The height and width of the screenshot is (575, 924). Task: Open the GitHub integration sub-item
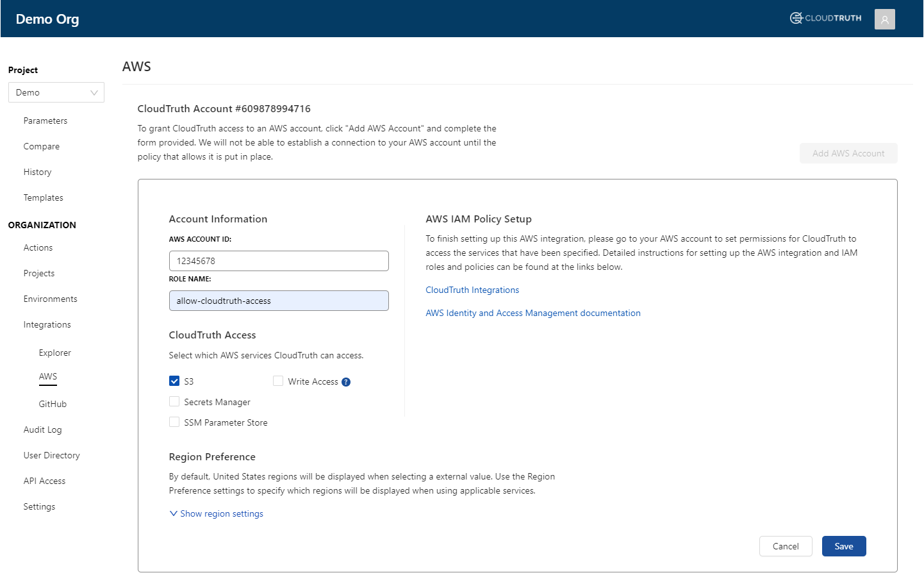click(x=53, y=404)
